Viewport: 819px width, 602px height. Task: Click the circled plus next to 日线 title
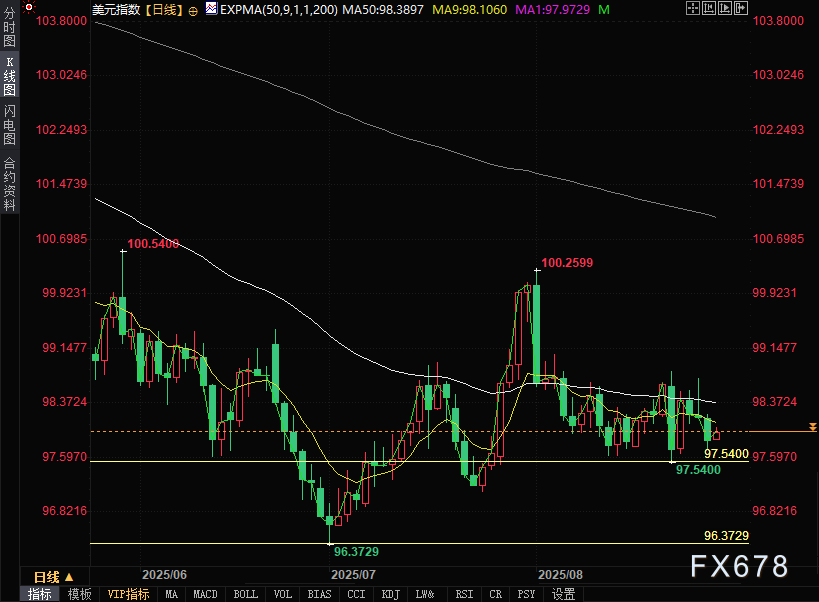[193, 11]
